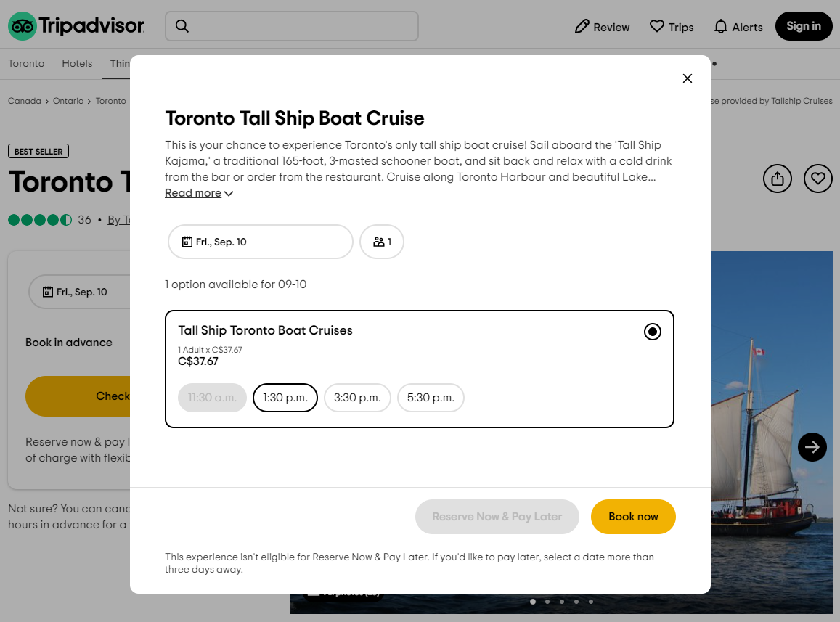Click the BEST SELLER badge
Image resolution: width=840 pixels, height=622 pixels.
[38, 151]
